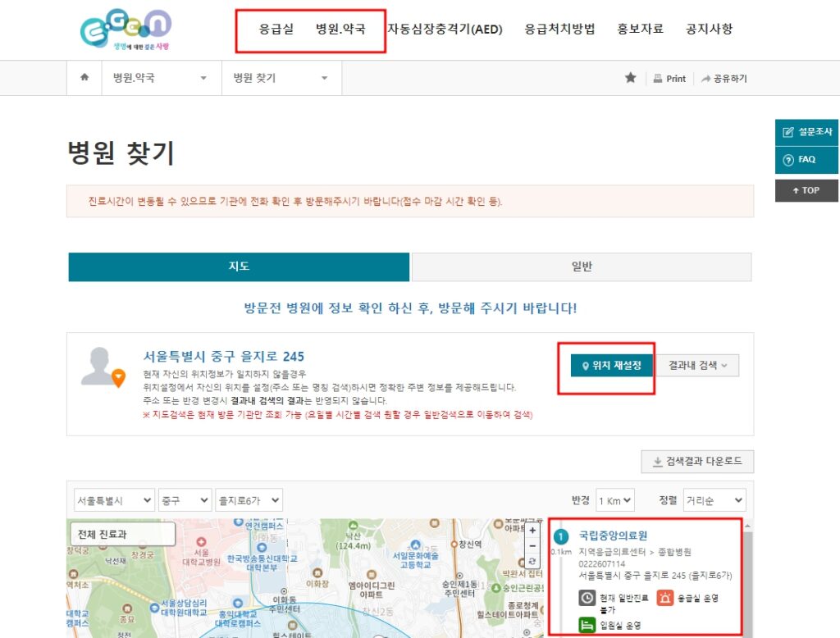Open the 을지로6가 neighborhood select
Screen dimensions: 840x638
249,500
